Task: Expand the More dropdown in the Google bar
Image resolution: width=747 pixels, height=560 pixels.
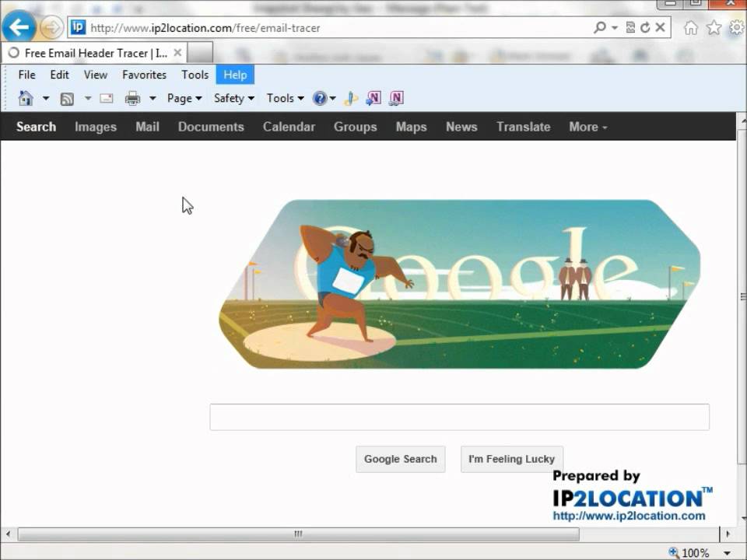Action: (588, 127)
